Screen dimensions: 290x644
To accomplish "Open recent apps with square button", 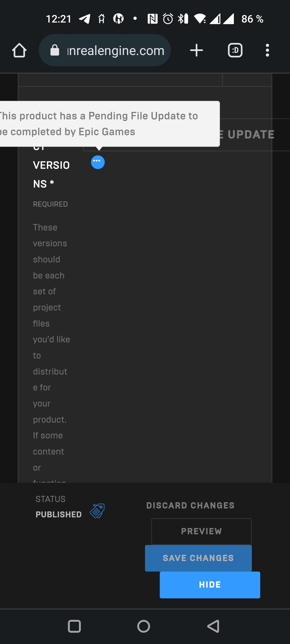I will point(74,626).
